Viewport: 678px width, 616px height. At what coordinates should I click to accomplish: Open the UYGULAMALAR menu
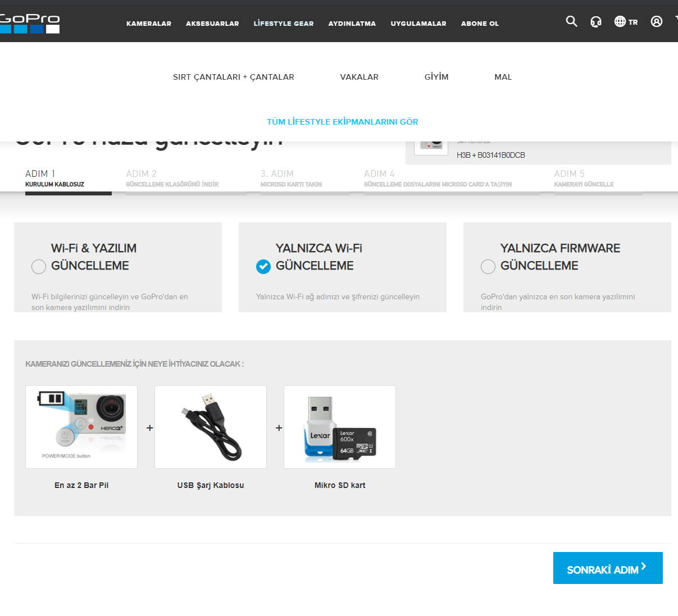coord(418,24)
